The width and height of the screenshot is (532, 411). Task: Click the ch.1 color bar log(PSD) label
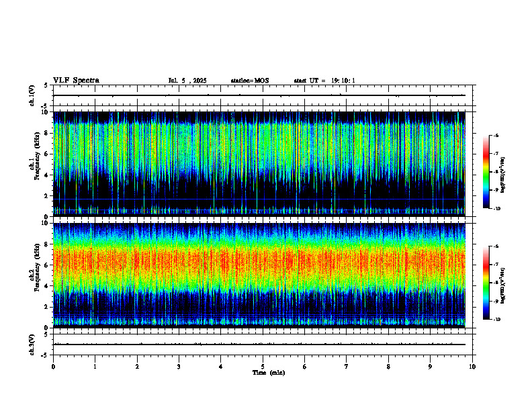click(x=503, y=175)
